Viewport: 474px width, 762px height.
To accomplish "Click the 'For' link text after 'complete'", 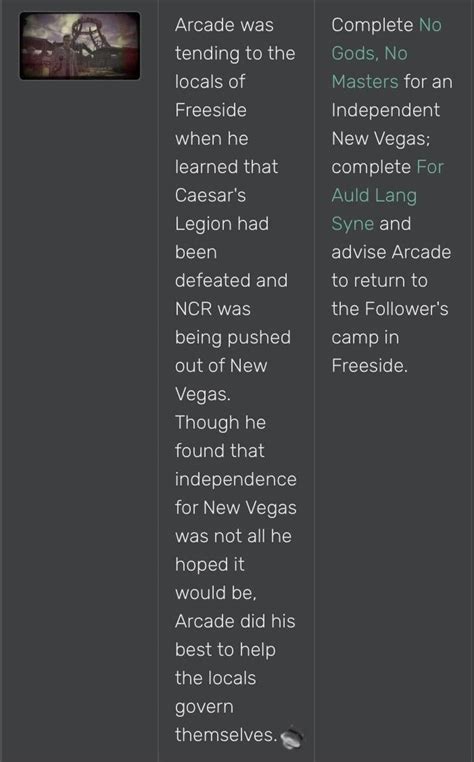I will pyautogui.click(x=430, y=167).
